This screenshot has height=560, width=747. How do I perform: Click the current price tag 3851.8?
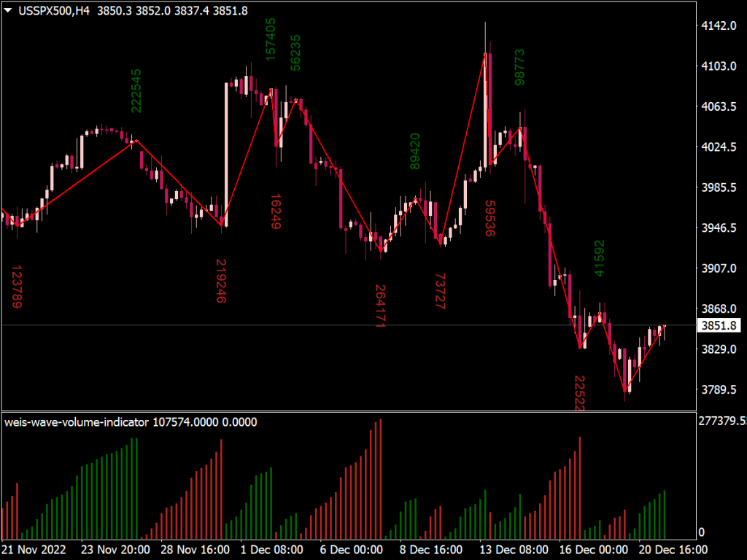point(719,326)
